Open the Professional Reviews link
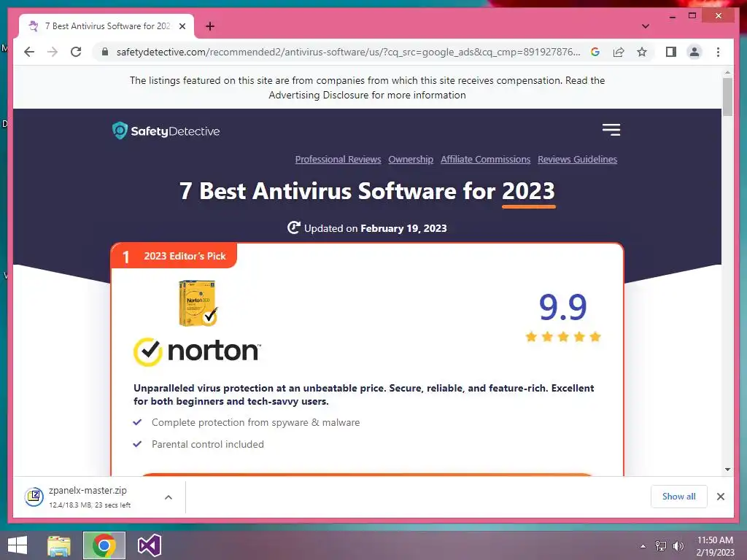Viewport: 747px width, 560px height. click(338, 160)
